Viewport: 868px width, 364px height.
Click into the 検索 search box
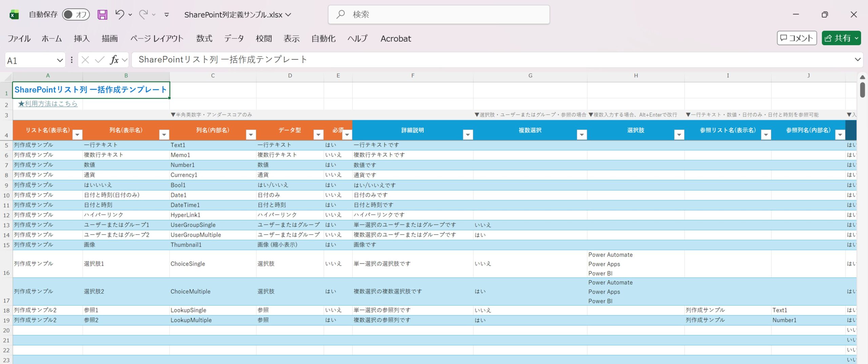pos(439,15)
